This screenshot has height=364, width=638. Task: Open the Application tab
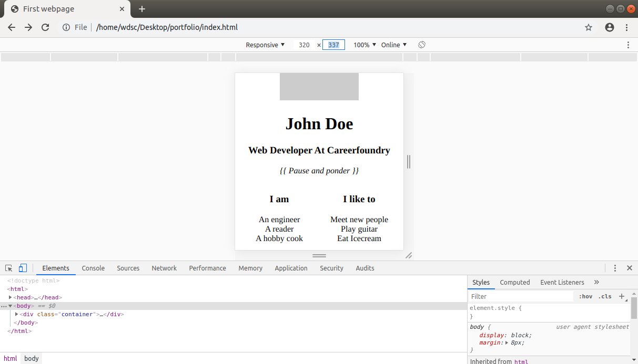[291, 268]
